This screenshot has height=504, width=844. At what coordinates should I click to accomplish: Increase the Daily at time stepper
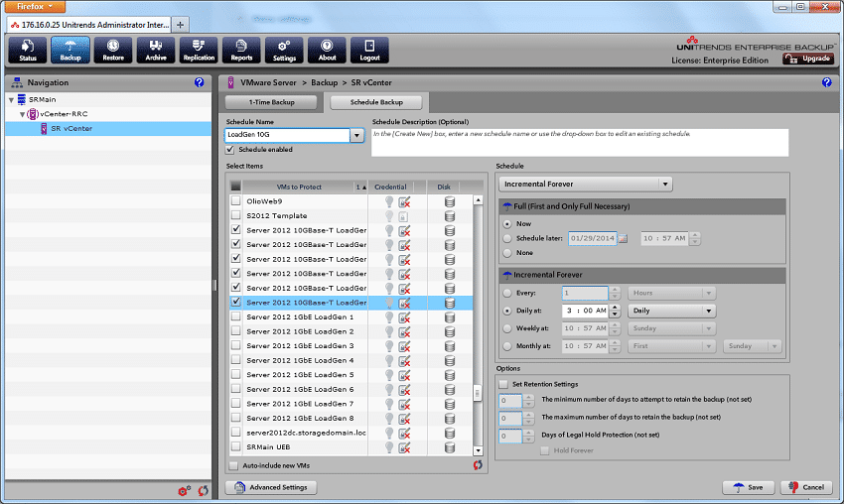(615, 308)
